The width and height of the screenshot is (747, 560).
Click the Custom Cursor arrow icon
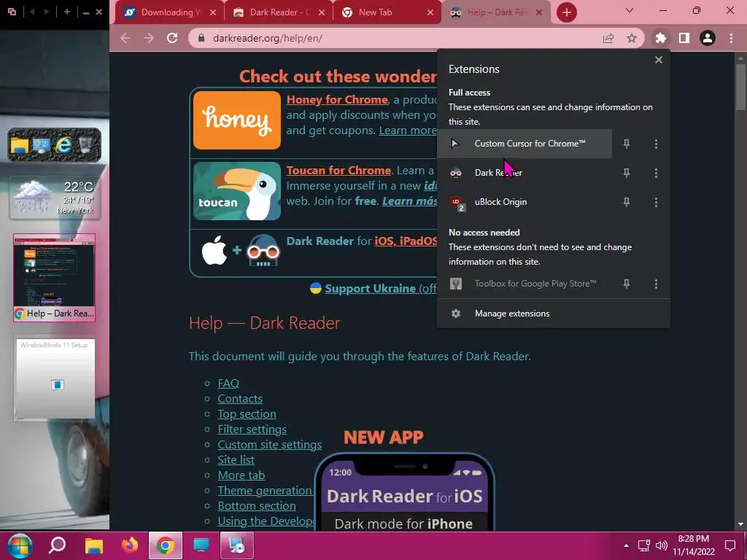455,144
